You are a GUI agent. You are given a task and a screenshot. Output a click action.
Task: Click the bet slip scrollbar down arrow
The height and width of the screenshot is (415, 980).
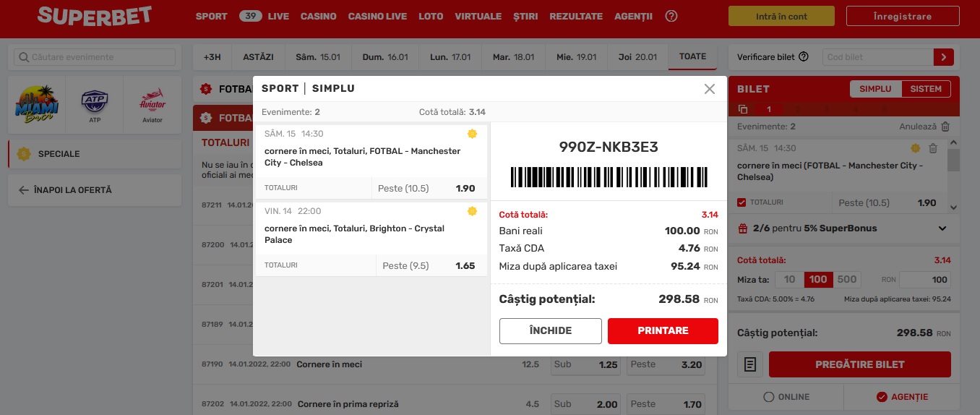[x=953, y=208]
